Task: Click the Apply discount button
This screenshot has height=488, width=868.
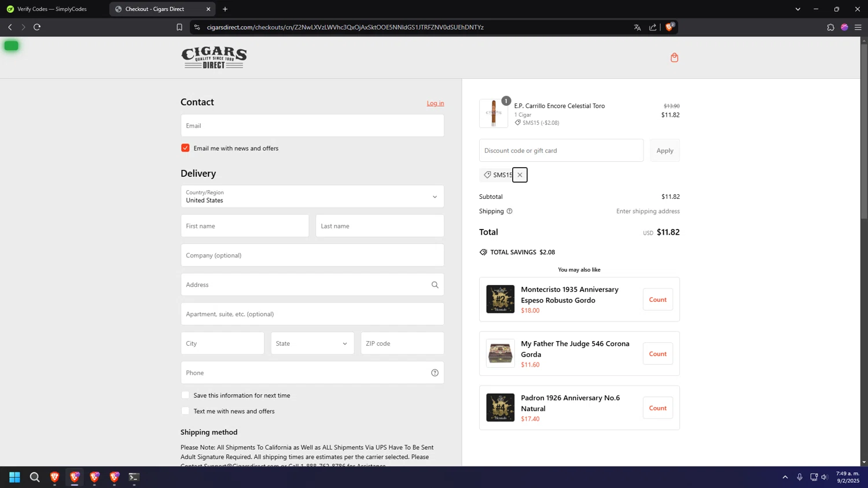Action: coord(664,150)
